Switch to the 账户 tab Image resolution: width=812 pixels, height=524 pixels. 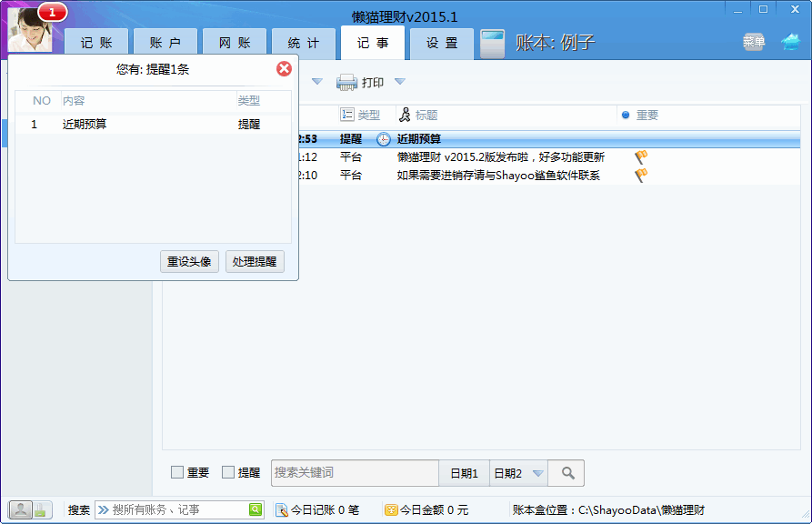165,43
